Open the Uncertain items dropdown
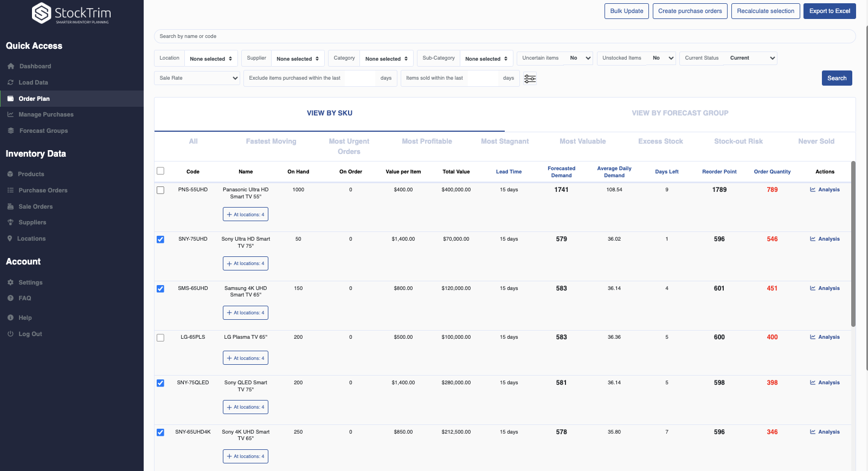Viewport: 868px width, 471px height. tap(579, 58)
